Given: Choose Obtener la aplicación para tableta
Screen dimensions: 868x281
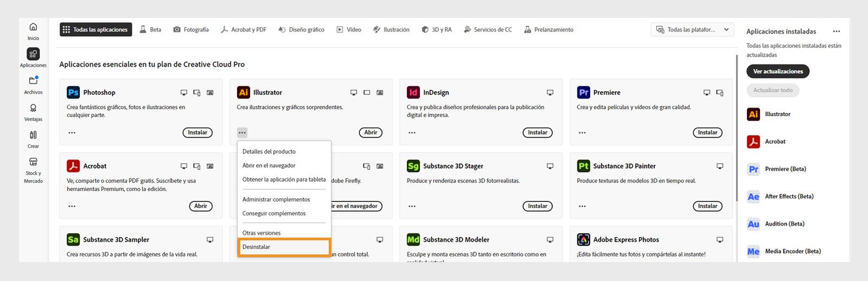Looking at the screenshot, I should click(x=284, y=180).
